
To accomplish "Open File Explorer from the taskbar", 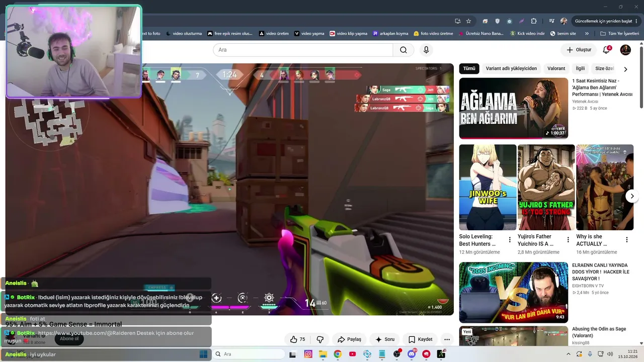I will [323, 354].
